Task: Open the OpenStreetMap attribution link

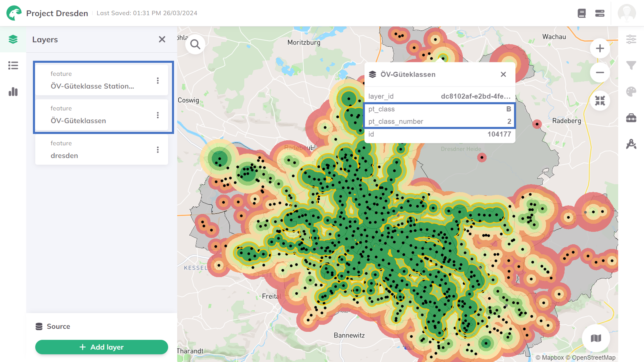Action: (x=590, y=357)
